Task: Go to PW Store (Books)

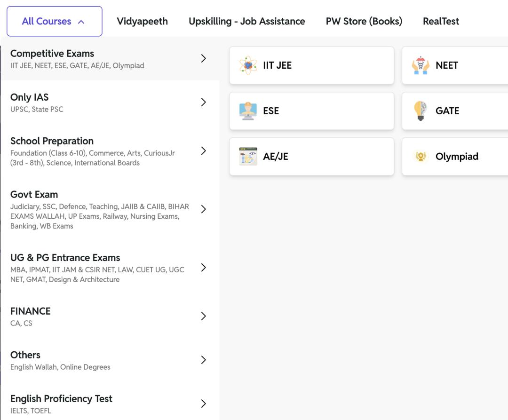Action: 364,21
